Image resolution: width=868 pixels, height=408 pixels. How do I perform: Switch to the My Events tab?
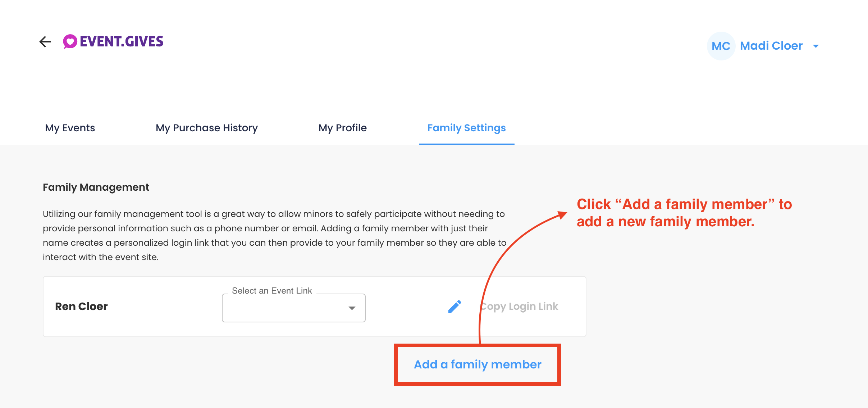click(x=70, y=128)
